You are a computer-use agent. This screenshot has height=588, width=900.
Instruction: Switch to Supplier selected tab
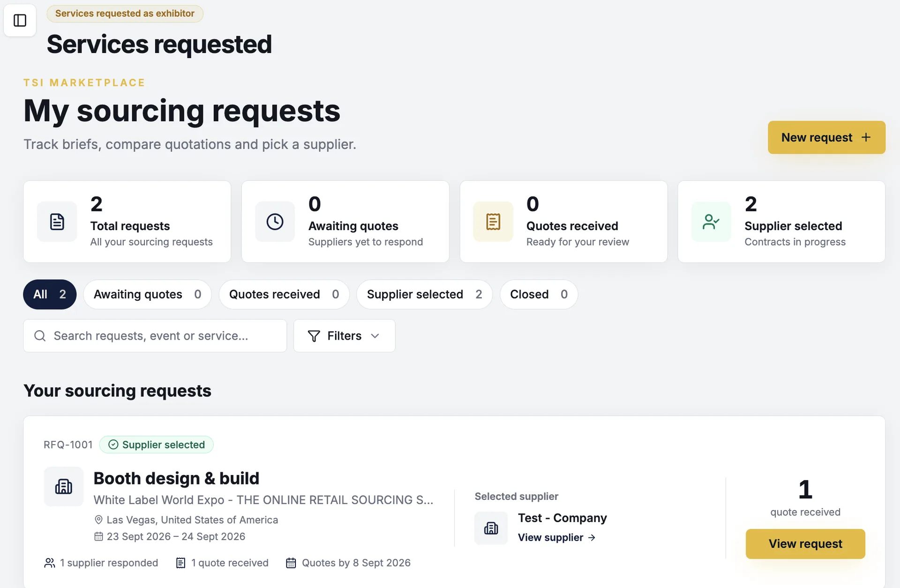pos(424,294)
